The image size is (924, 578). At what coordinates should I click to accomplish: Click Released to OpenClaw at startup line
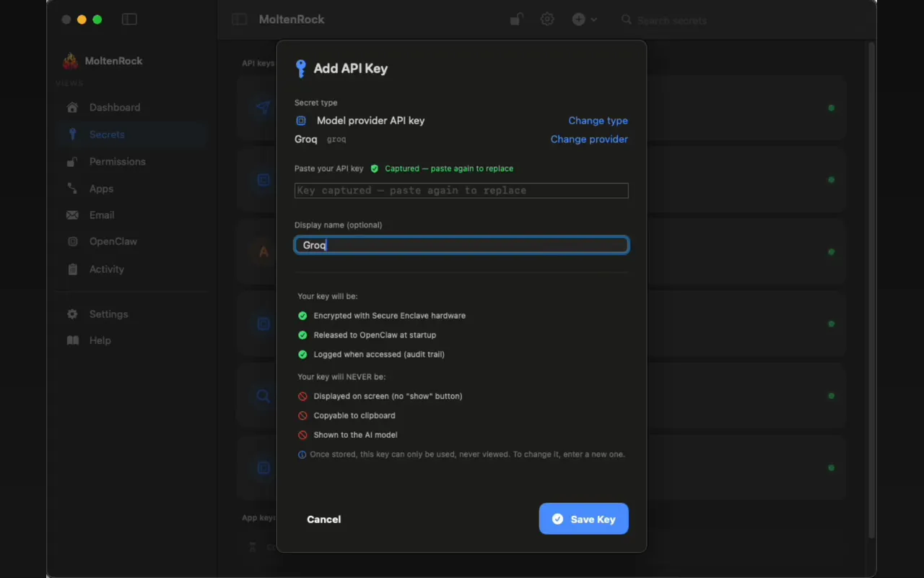(375, 335)
